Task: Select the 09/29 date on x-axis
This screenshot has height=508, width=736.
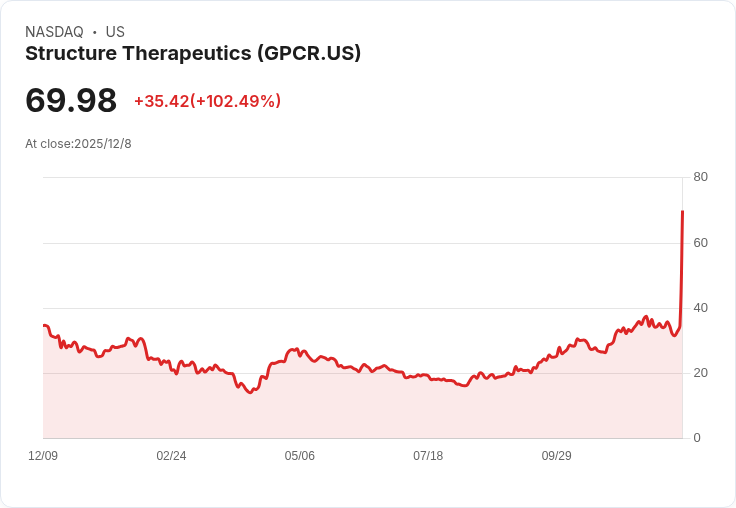Action: (x=556, y=456)
